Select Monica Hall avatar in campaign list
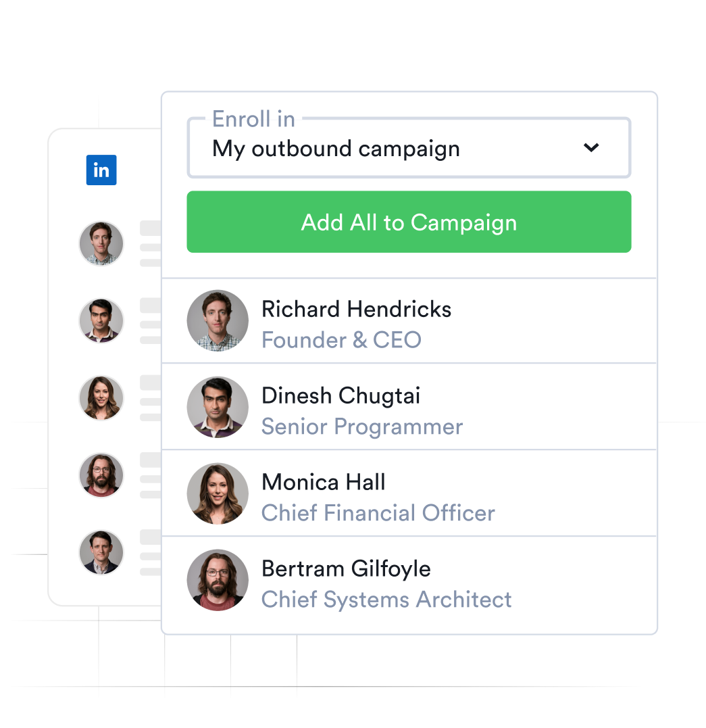 tap(218, 493)
